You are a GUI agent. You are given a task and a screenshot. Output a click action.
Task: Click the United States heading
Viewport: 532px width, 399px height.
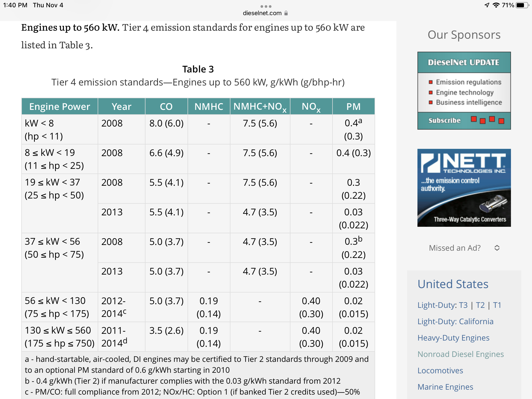pyautogui.click(x=453, y=284)
